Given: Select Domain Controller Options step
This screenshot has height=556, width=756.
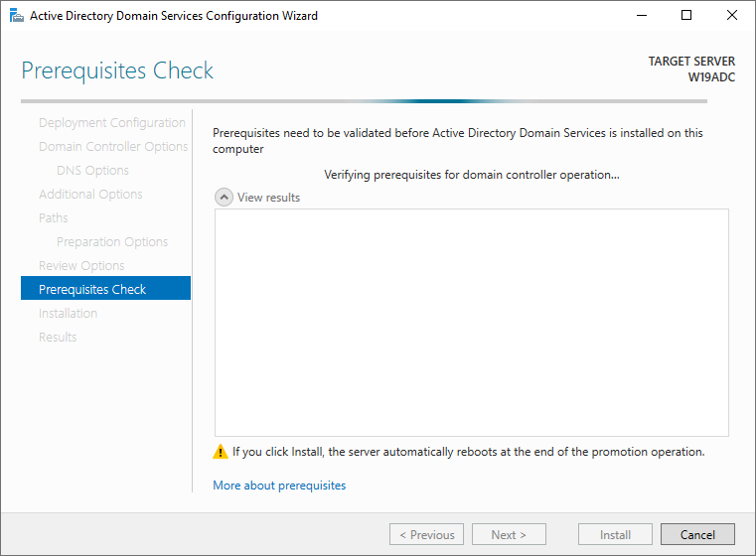Looking at the screenshot, I should click(113, 147).
